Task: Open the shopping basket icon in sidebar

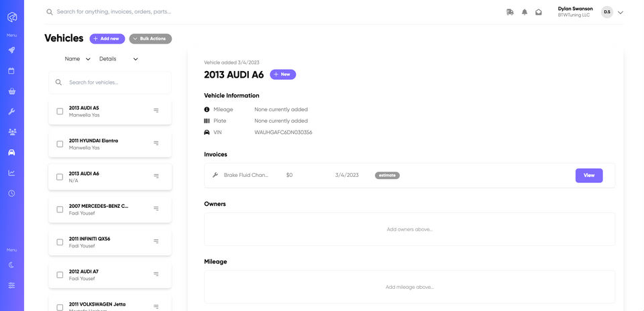Action: tap(11, 91)
